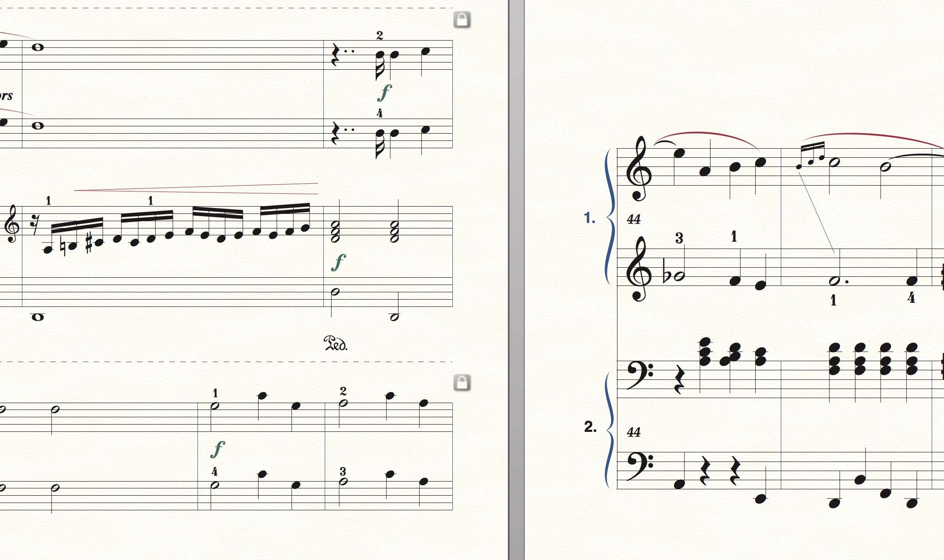This screenshot has height=560, width=944.
Task: Select bar number 44 of part 2
Action: (x=634, y=432)
